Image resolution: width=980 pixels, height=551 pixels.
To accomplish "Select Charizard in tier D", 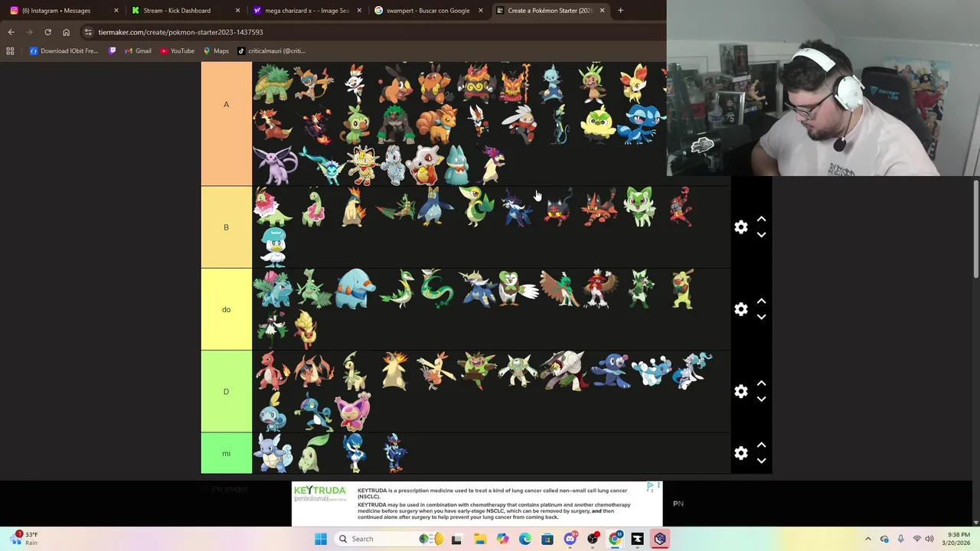I will [314, 370].
